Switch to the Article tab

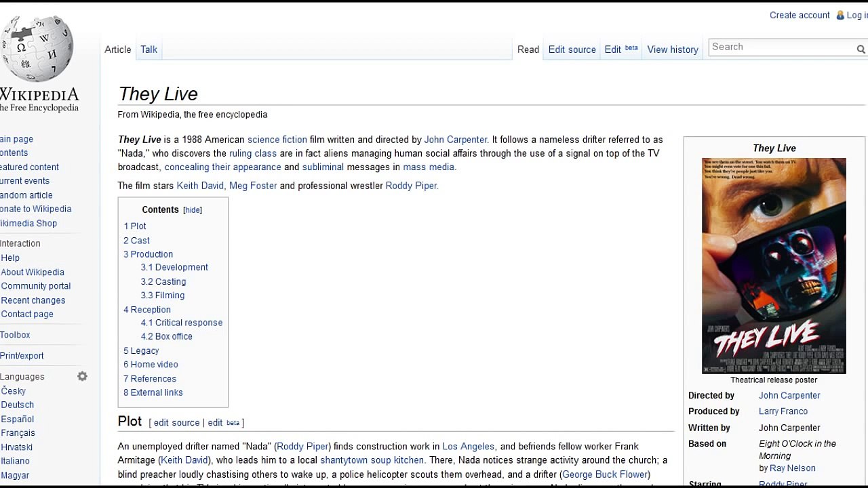[x=118, y=49]
